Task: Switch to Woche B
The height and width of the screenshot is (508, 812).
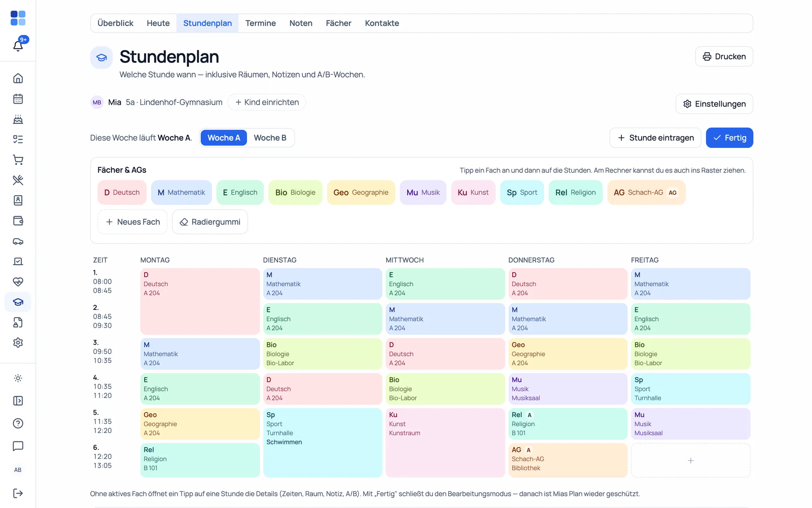Action: click(x=270, y=138)
